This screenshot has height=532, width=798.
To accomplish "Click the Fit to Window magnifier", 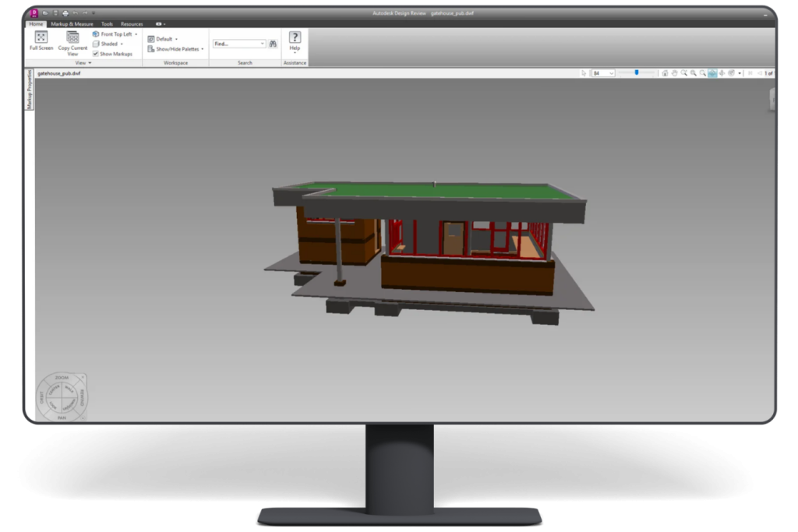I will (x=703, y=73).
